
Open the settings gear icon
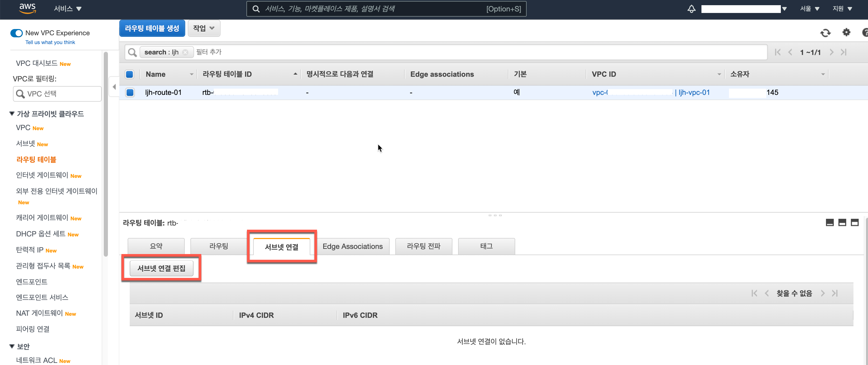(x=846, y=32)
